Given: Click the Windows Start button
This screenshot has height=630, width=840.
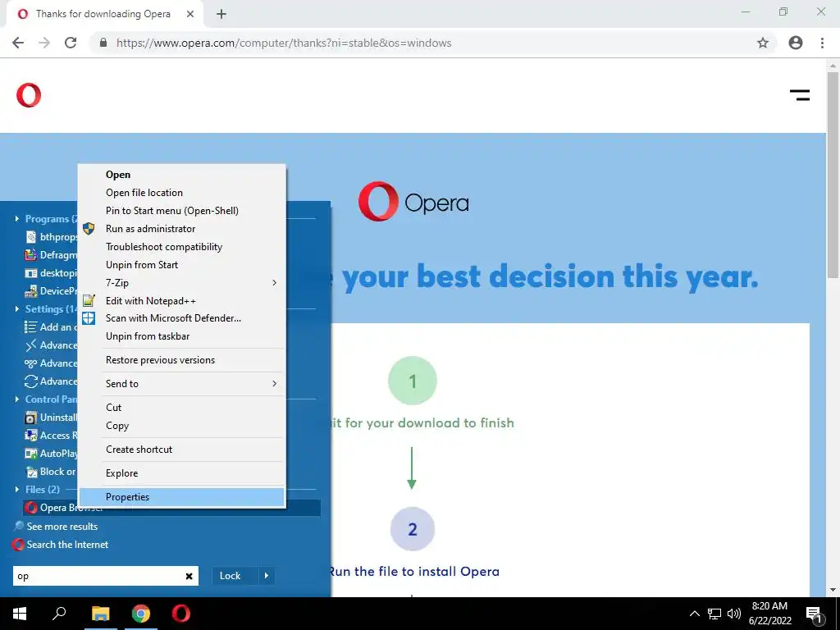Looking at the screenshot, I should [x=20, y=614].
